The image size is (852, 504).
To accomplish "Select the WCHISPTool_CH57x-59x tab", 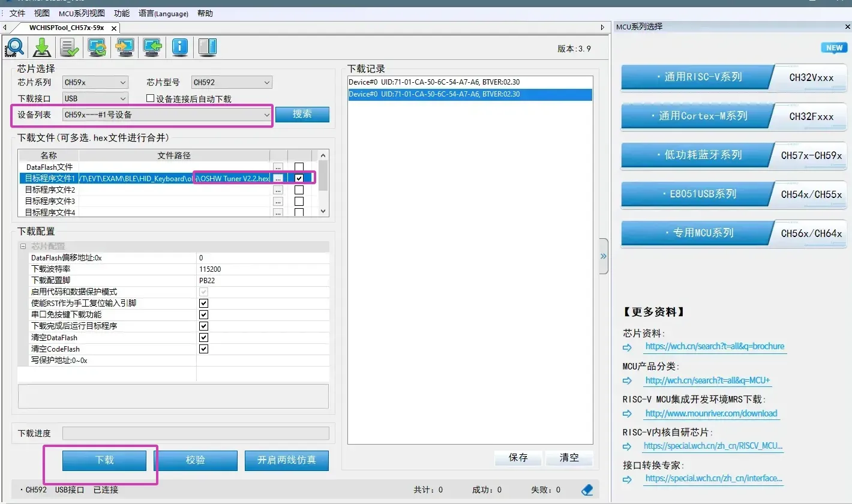I will pos(66,28).
